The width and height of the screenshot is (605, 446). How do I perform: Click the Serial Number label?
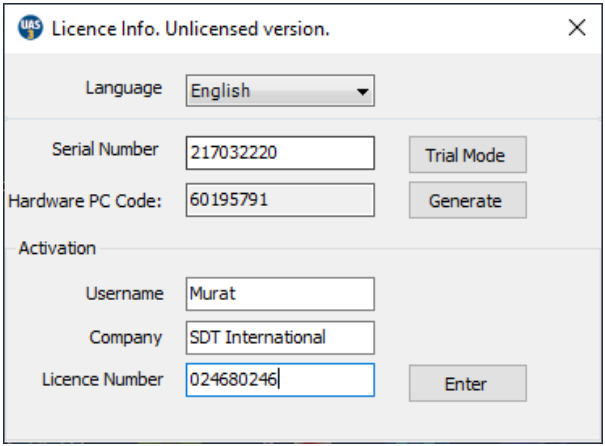coord(105,149)
